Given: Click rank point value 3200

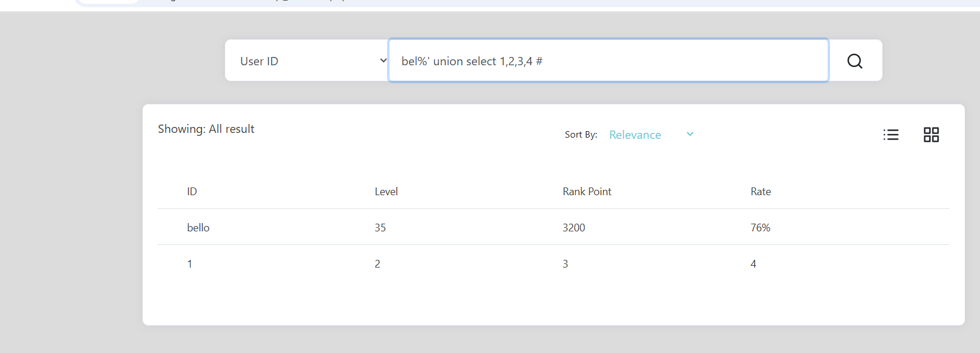Looking at the screenshot, I should [573, 228].
